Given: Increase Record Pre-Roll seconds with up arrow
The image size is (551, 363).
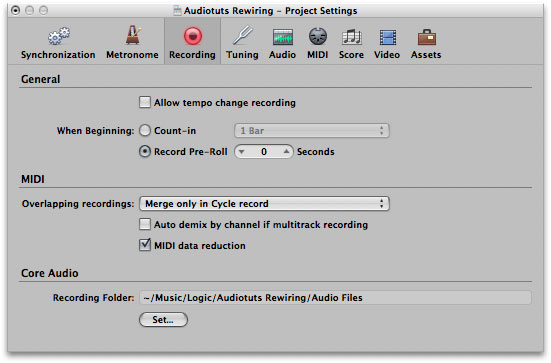Looking at the screenshot, I should pos(286,152).
